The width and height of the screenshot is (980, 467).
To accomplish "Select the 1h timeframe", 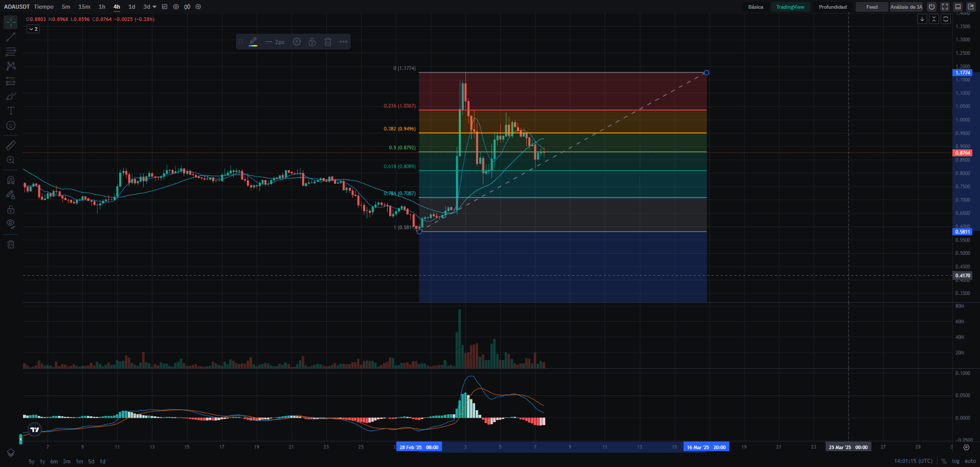I will (102, 7).
